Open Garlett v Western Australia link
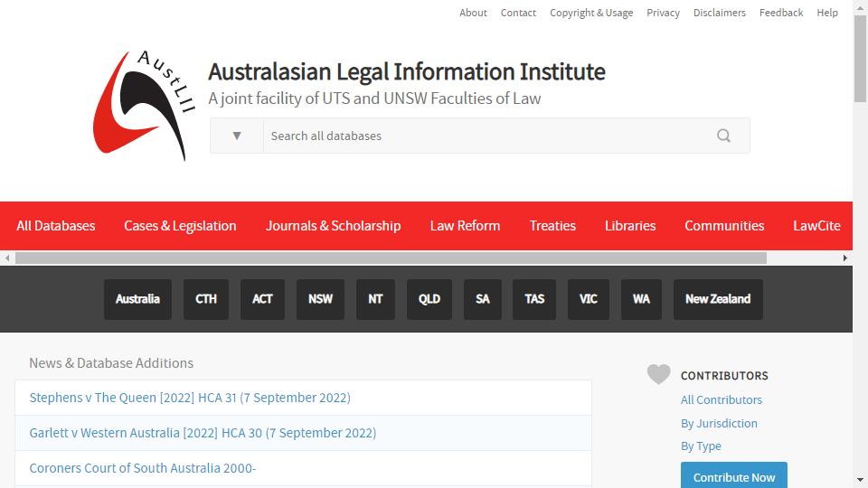 click(x=203, y=433)
